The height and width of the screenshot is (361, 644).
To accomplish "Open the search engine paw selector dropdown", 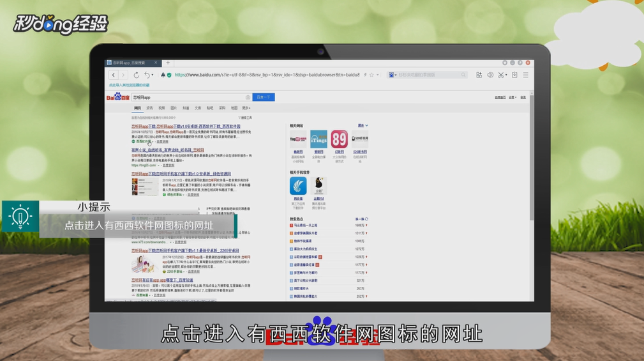I will pos(393,75).
